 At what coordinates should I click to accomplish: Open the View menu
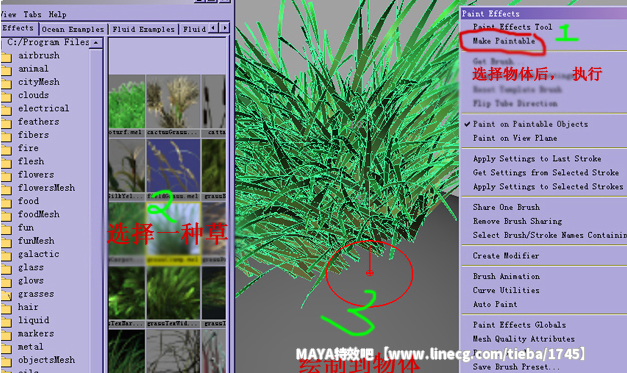(x=8, y=14)
